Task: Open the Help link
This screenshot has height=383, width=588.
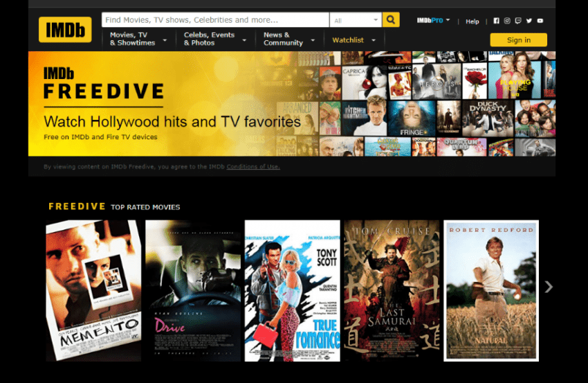Action: tap(472, 21)
